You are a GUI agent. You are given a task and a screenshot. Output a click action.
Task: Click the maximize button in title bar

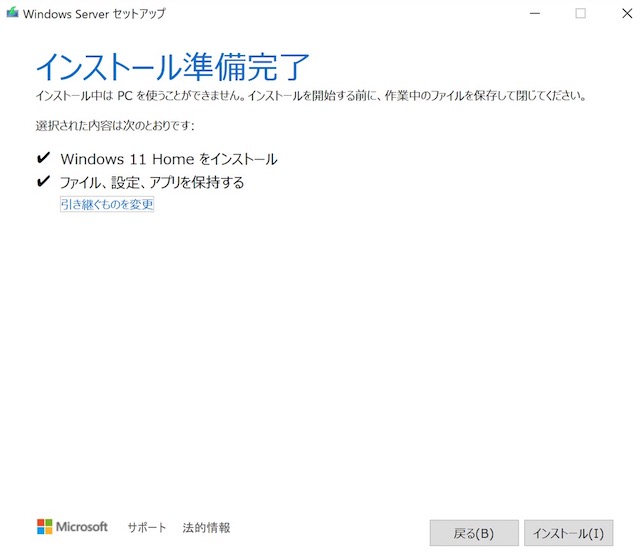580,13
